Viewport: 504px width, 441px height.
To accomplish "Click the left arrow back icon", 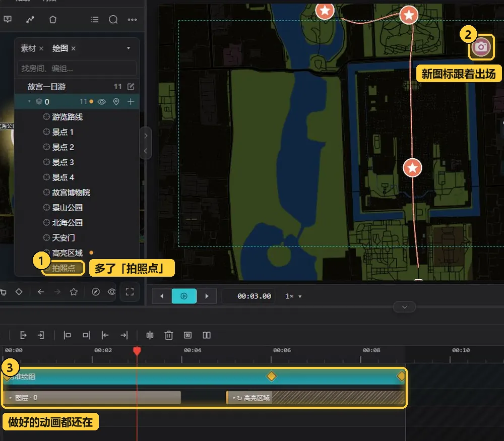I will pos(41,292).
